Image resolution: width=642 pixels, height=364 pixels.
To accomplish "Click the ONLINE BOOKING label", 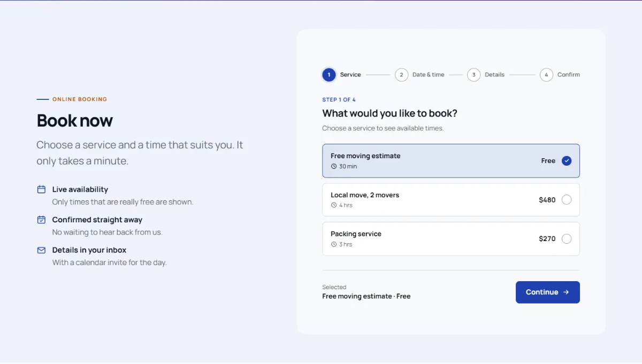I will tap(80, 99).
